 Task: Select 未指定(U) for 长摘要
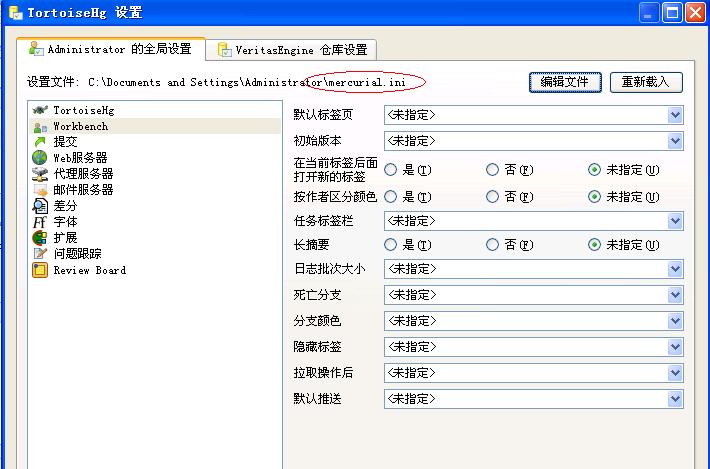[595, 245]
